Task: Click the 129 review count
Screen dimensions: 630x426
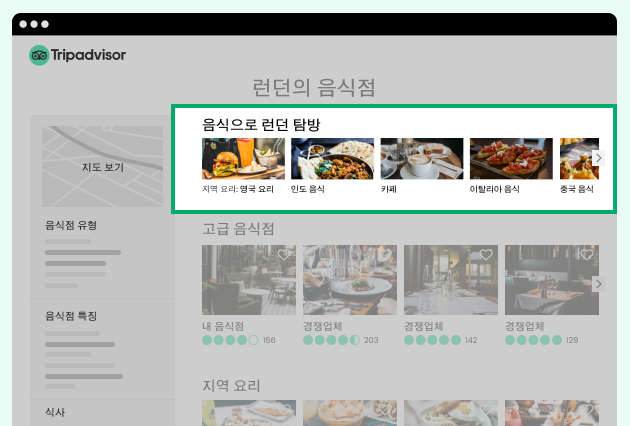Action: [572, 340]
